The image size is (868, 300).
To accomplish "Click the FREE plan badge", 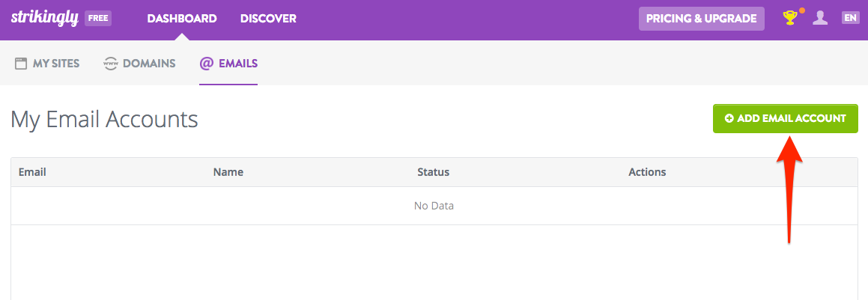I will (x=98, y=18).
